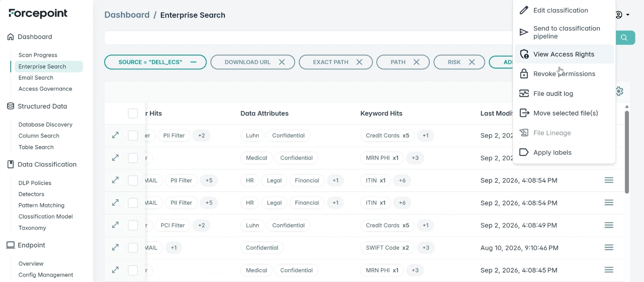Click minus on SOURCE = DELL_ECS chip
Viewport: 644px width, 282px height.
194,62
